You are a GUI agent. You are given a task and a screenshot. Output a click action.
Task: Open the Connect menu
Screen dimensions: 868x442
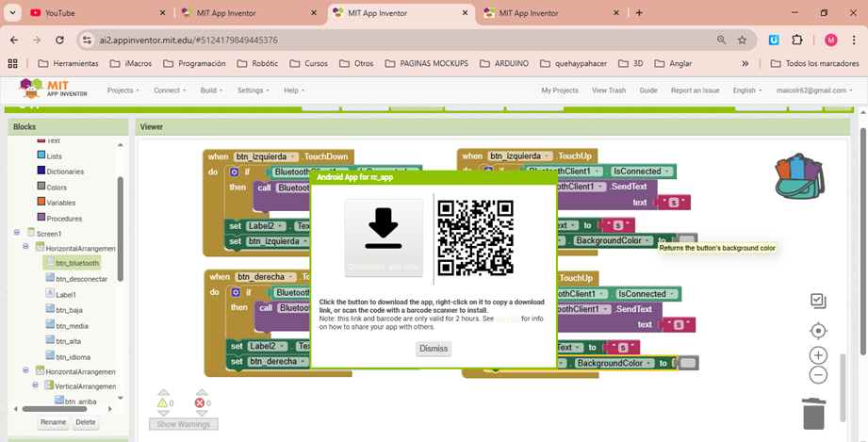click(170, 90)
